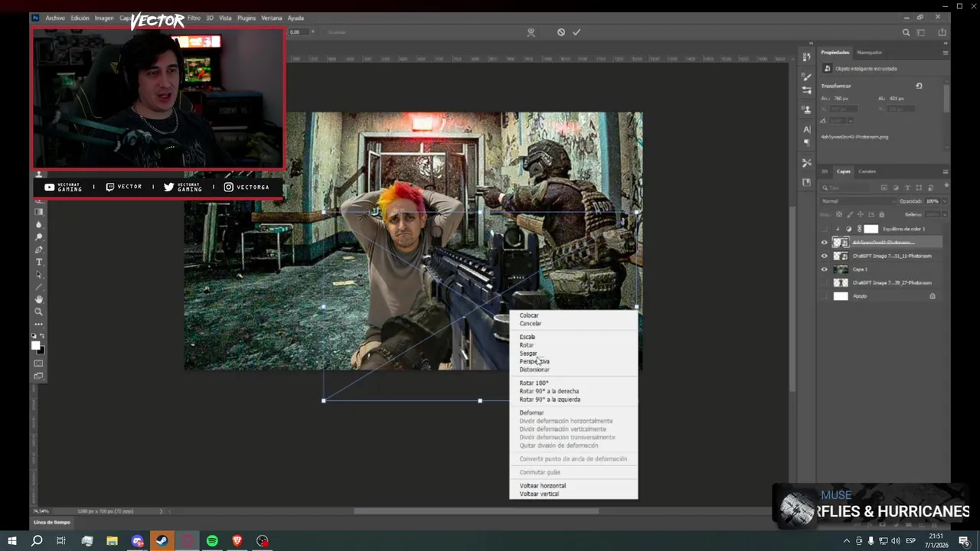Open the Opacidad slider dropdown arrow

944,201
